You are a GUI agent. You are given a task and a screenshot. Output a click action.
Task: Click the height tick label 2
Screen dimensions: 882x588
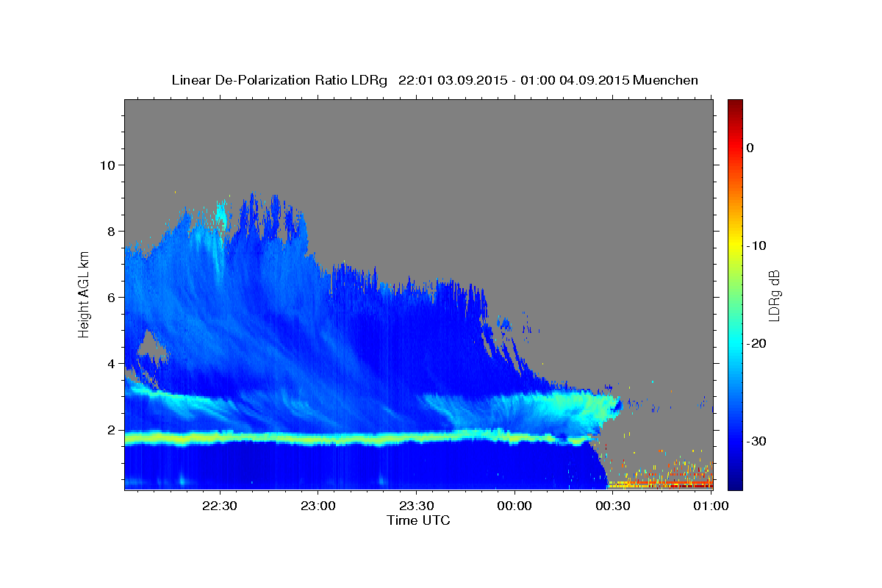pos(110,430)
